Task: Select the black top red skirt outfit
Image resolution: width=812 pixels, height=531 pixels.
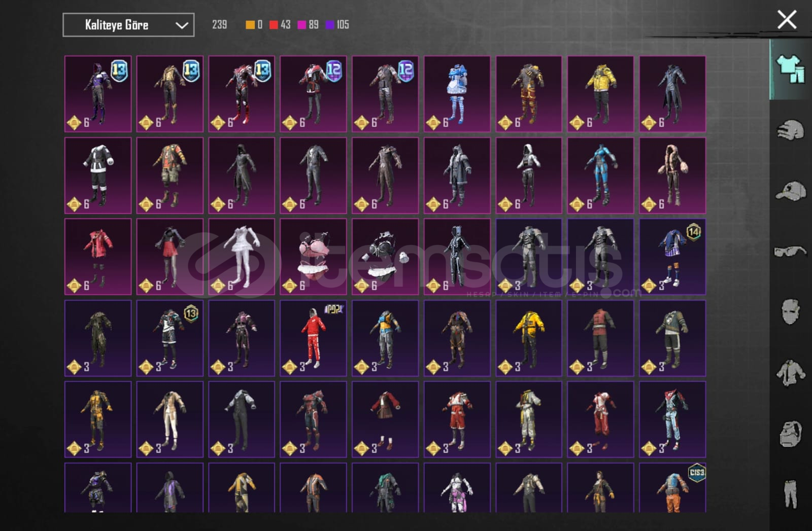Action: pos(170,257)
